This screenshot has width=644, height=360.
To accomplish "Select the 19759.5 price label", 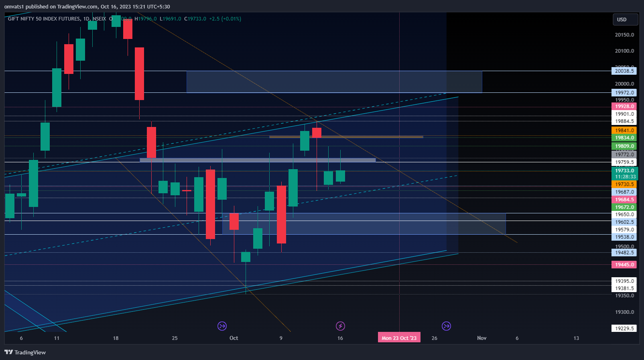I will [624, 163].
